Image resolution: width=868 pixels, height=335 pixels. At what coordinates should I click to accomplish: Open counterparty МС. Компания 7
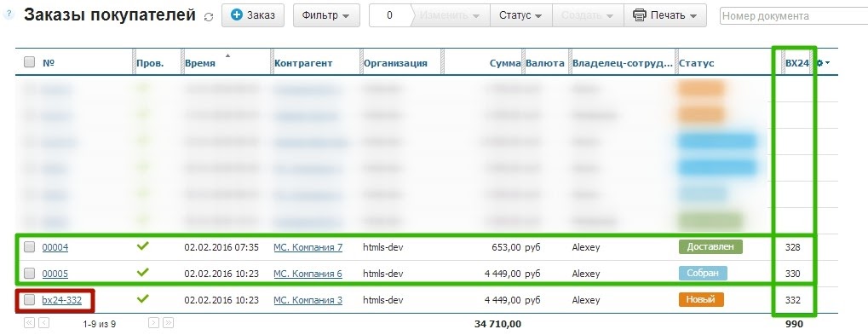click(x=308, y=247)
